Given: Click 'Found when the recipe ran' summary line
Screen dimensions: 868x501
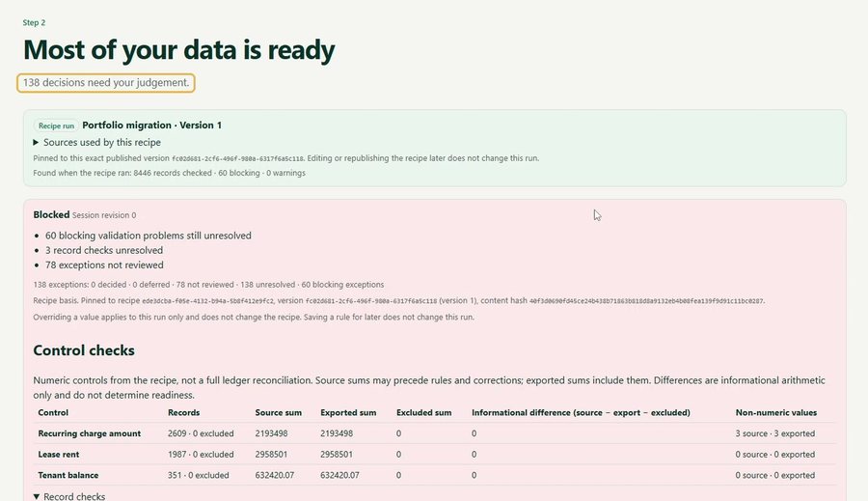Looking at the screenshot, I should pyautogui.click(x=169, y=173).
